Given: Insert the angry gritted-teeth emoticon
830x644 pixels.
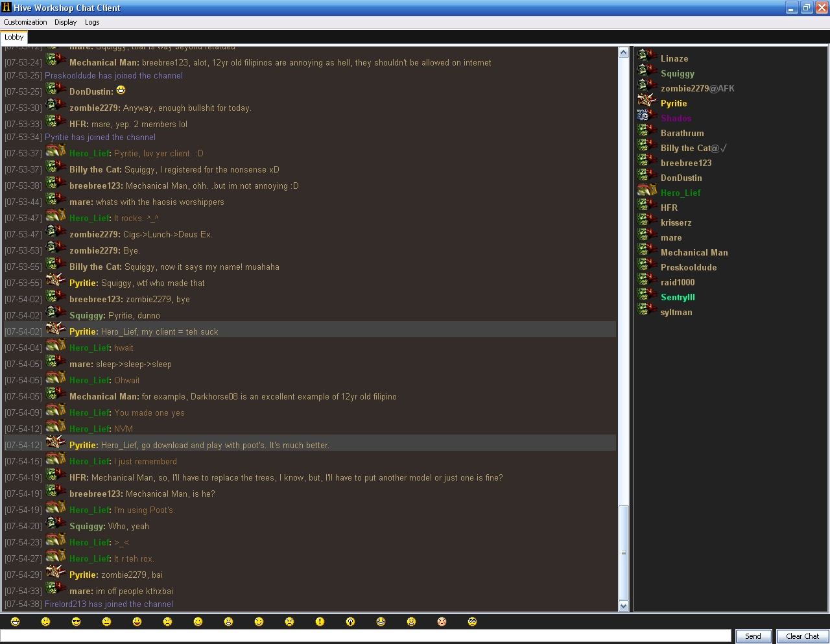Looking at the screenshot, I should pyautogui.click(x=411, y=621).
